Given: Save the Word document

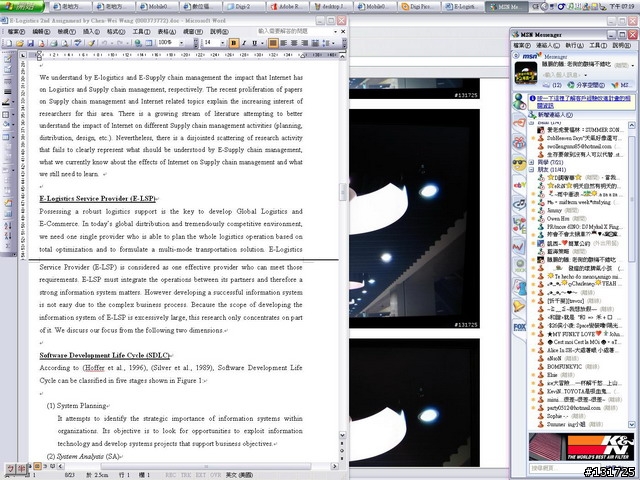Looking at the screenshot, I should pos(31,43).
